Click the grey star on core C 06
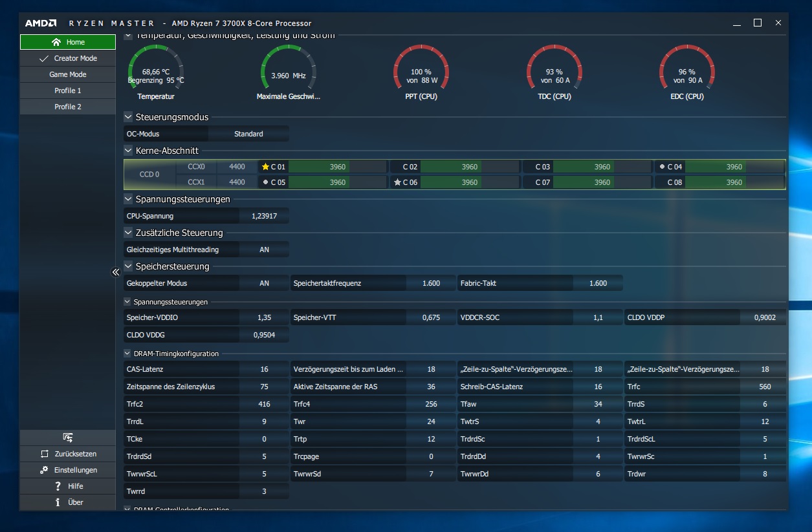The width and height of the screenshot is (812, 532). point(397,182)
